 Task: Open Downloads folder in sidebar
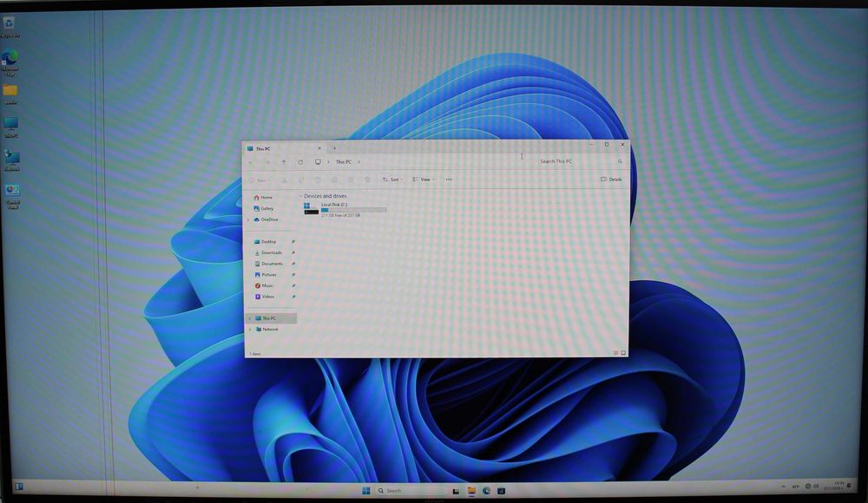click(x=268, y=253)
